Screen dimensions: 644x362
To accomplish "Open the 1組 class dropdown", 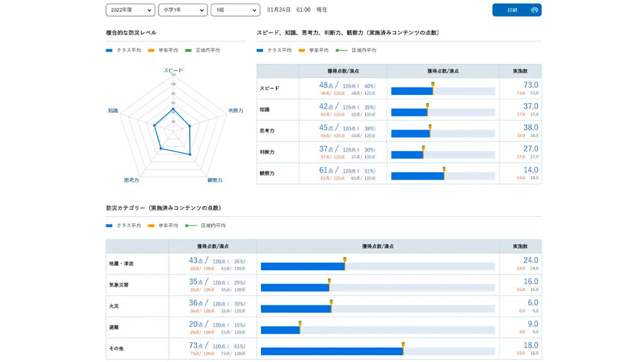I will (x=235, y=10).
